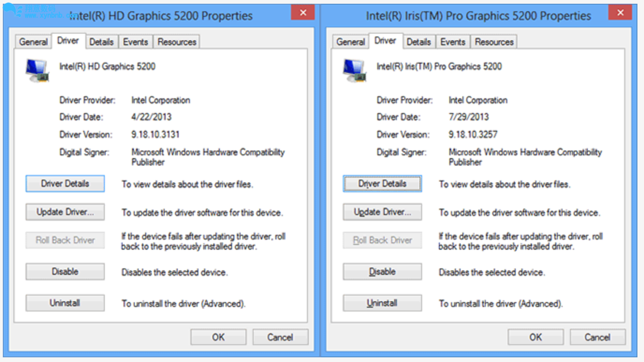Confirm with OK in Iris Pro Graphics window

536,337
